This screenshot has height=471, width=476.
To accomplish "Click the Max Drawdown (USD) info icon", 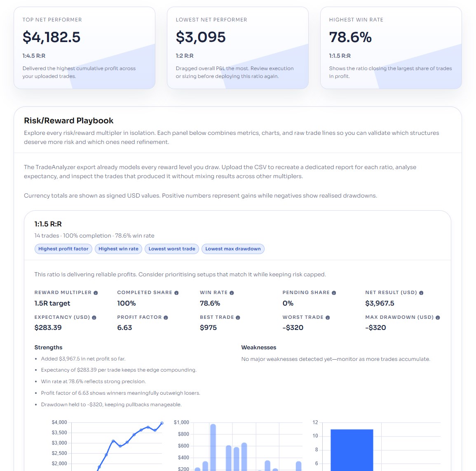I will [438, 318].
